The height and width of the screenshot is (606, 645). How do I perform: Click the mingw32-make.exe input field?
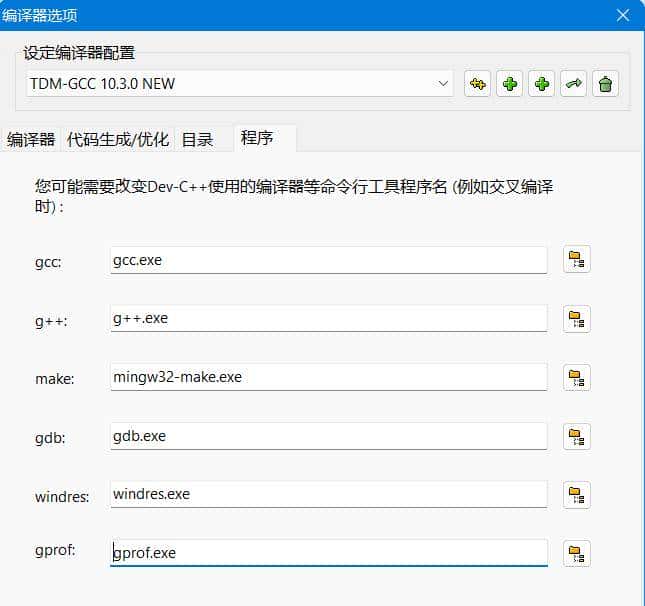[x=329, y=377]
